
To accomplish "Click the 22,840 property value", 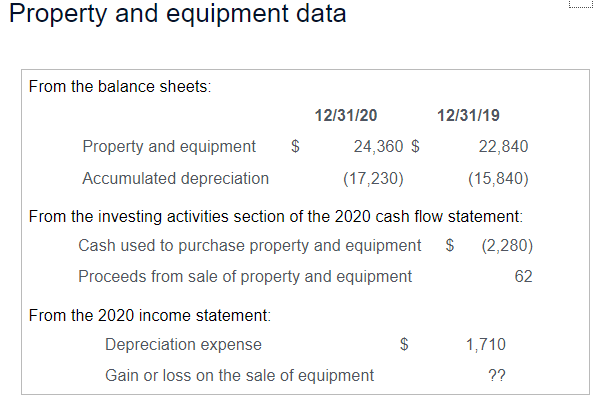I will click(x=503, y=146).
